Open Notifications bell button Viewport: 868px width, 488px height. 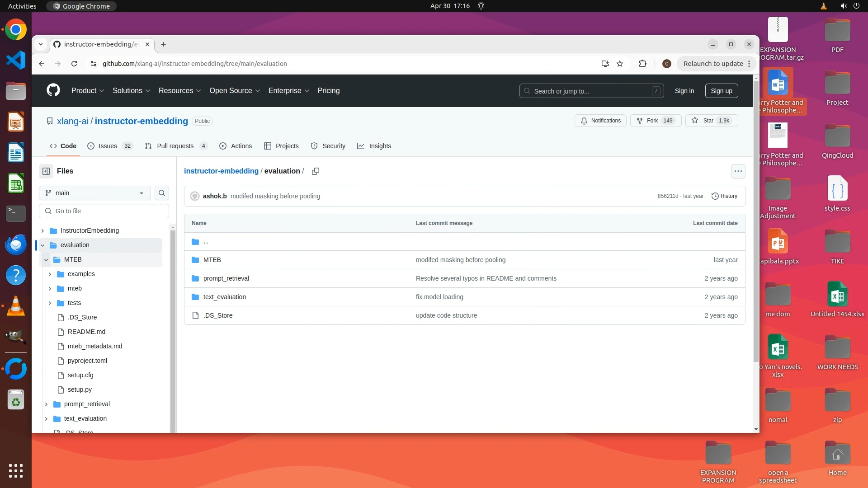(x=600, y=121)
